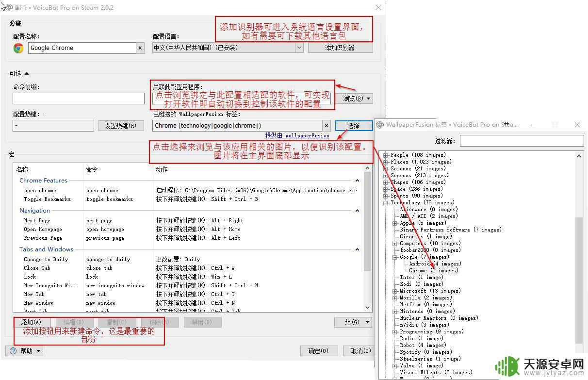Select the 'New Window' macro row

188,303
